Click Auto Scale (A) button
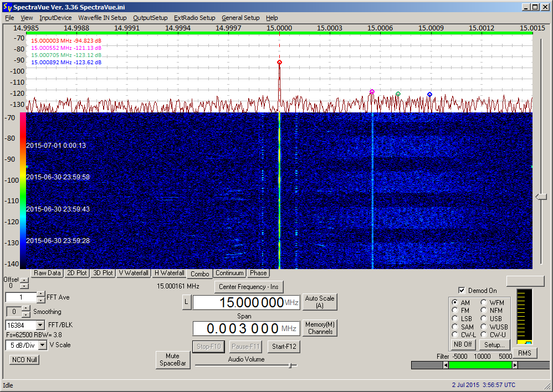553x392 pixels. [x=320, y=302]
